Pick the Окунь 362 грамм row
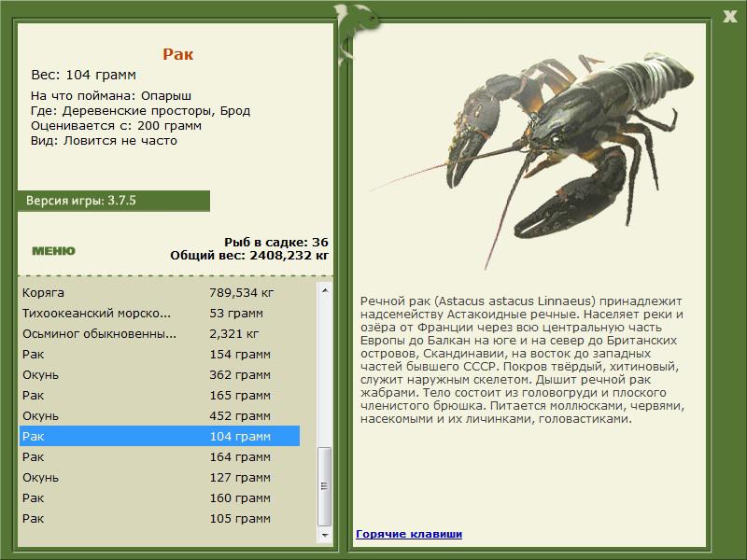The image size is (747, 560). tap(159, 374)
